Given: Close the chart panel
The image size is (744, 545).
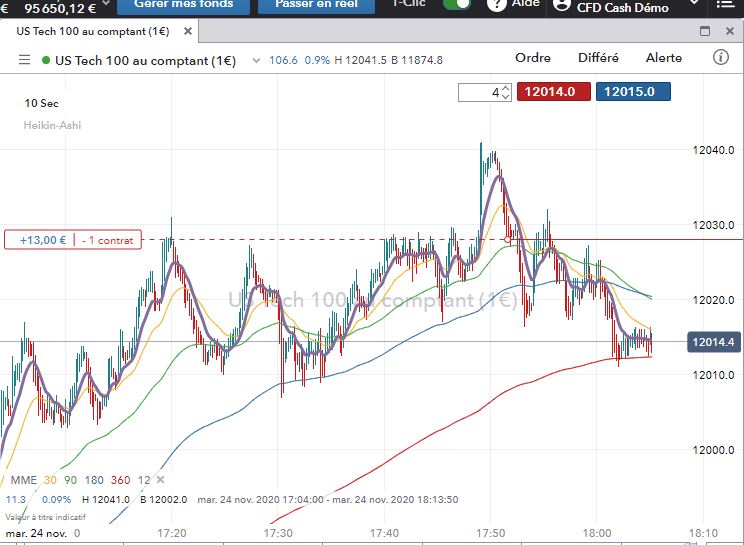Looking at the screenshot, I should (x=730, y=31).
